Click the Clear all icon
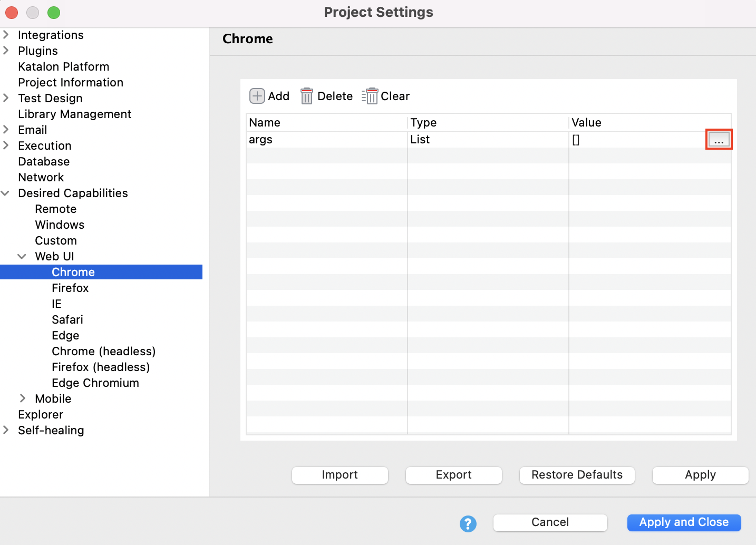 (x=370, y=96)
